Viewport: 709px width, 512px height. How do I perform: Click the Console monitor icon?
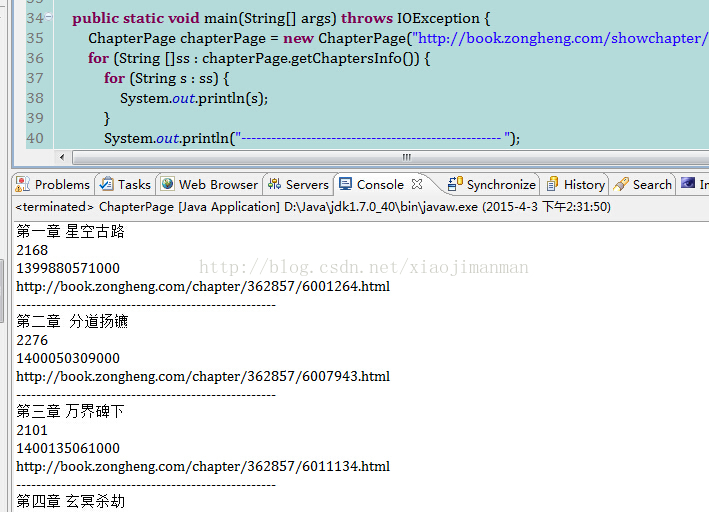point(345,184)
